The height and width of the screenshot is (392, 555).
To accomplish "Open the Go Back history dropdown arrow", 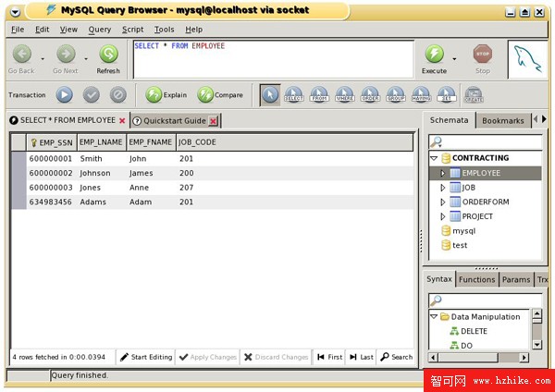I will (x=43, y=59).
